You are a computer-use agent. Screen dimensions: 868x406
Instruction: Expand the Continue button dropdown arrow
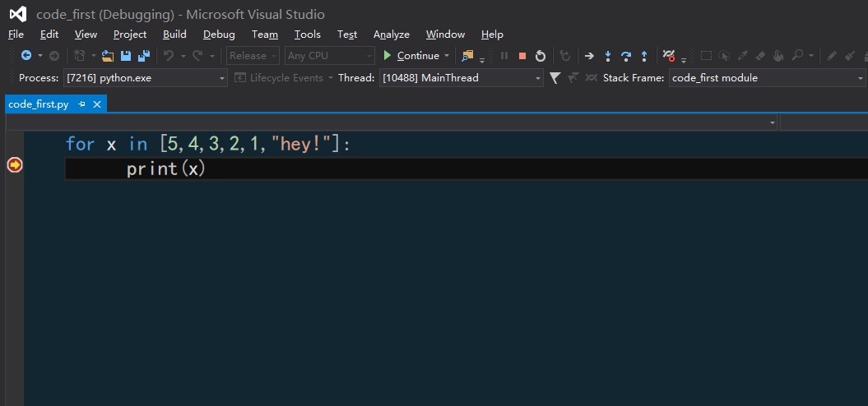click(x=447, y=55)
